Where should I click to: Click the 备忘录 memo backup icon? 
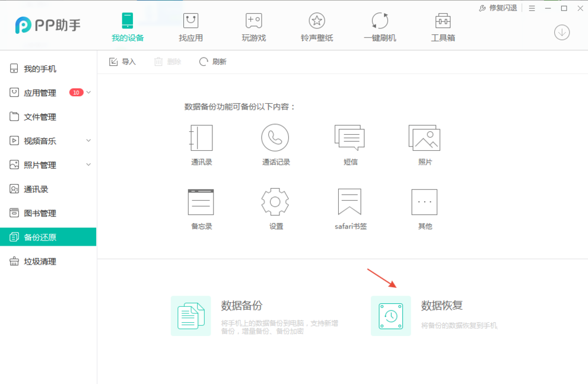coord(200,203)
